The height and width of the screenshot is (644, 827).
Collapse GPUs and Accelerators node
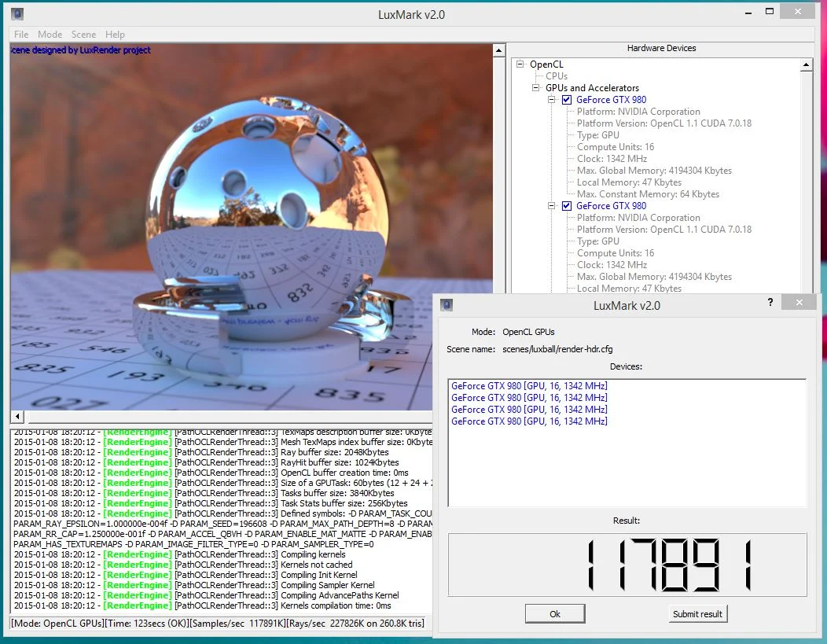[x=536, y=87]
